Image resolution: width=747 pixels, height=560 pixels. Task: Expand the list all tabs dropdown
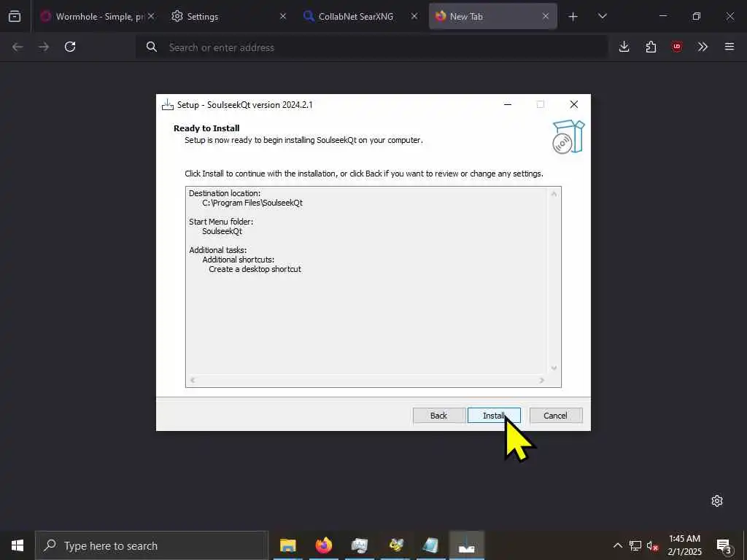click(x=603, y=16)
